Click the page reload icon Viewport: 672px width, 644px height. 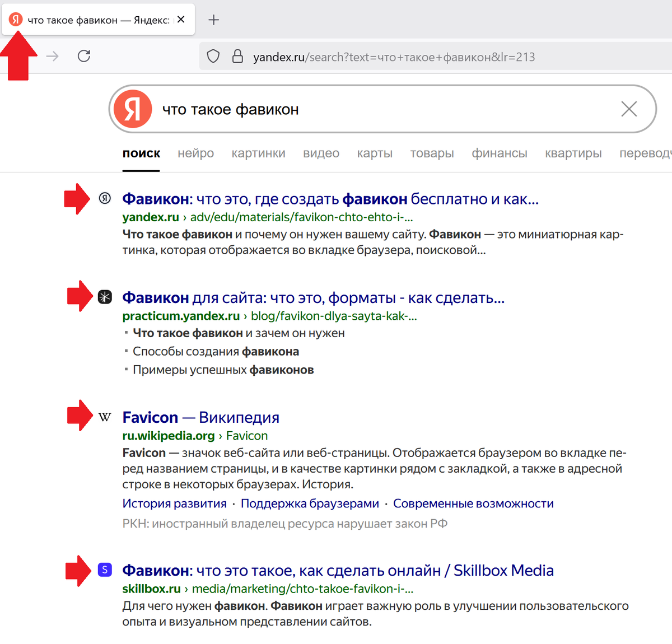tap(84, 57)
